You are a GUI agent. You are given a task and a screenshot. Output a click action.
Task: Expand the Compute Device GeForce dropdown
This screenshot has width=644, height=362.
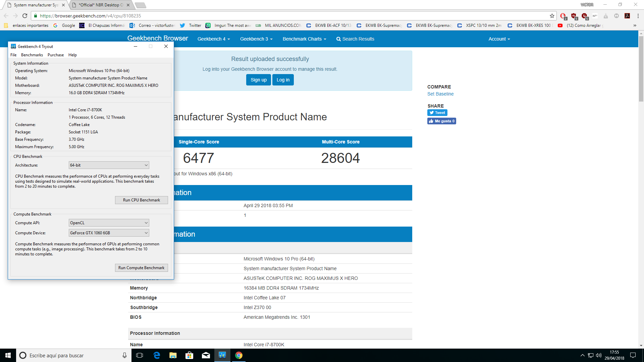click(x=109, y=233)
